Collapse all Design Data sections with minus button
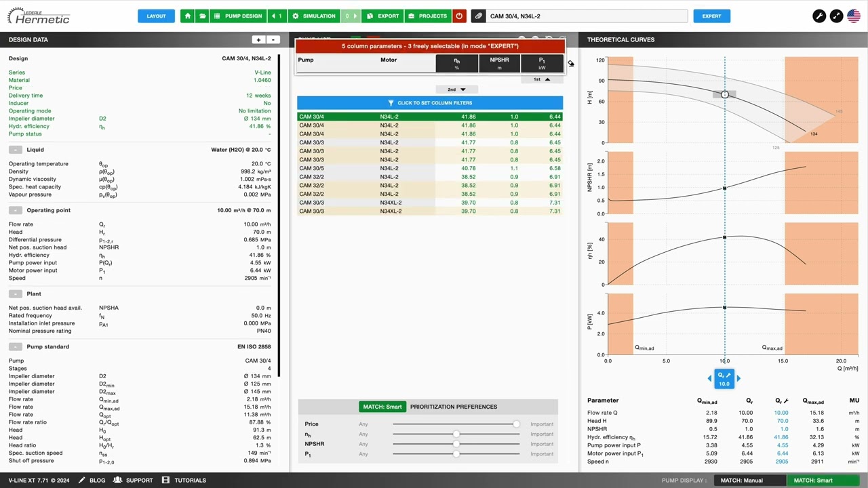The height and width of the screenshot is (488, 868). point(273,40)
